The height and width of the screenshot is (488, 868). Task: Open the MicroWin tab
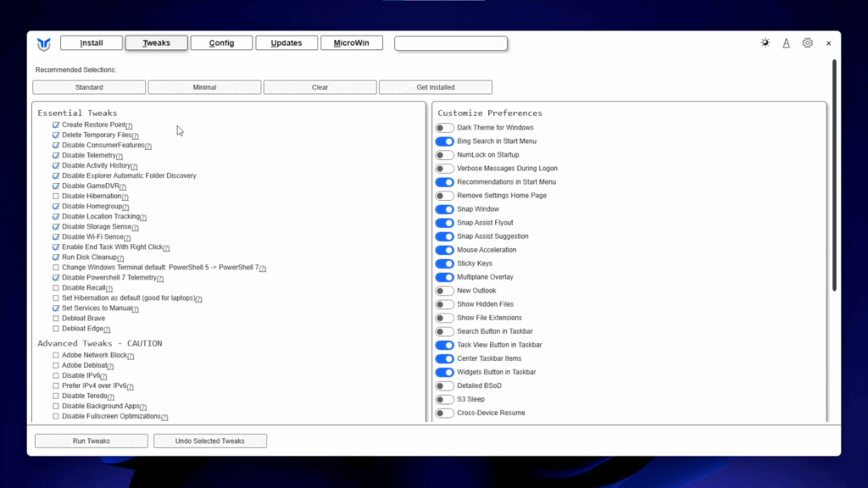(351, 43)
